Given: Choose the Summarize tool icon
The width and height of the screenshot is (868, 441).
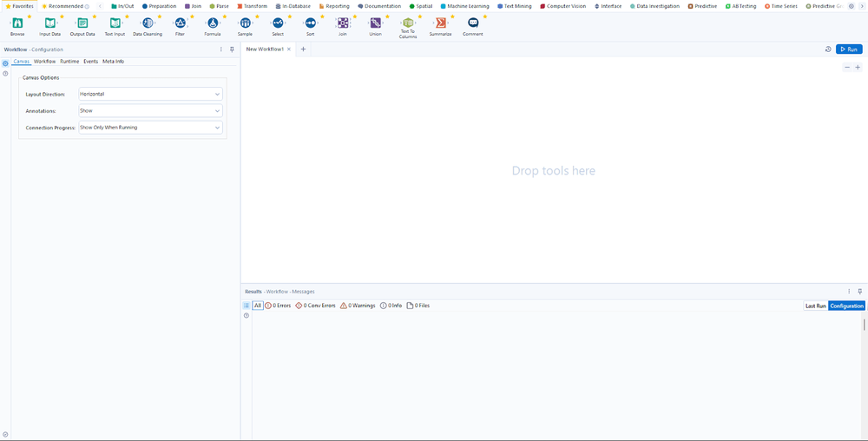Looking at the screenshot, I should click(x=440, y=23).
